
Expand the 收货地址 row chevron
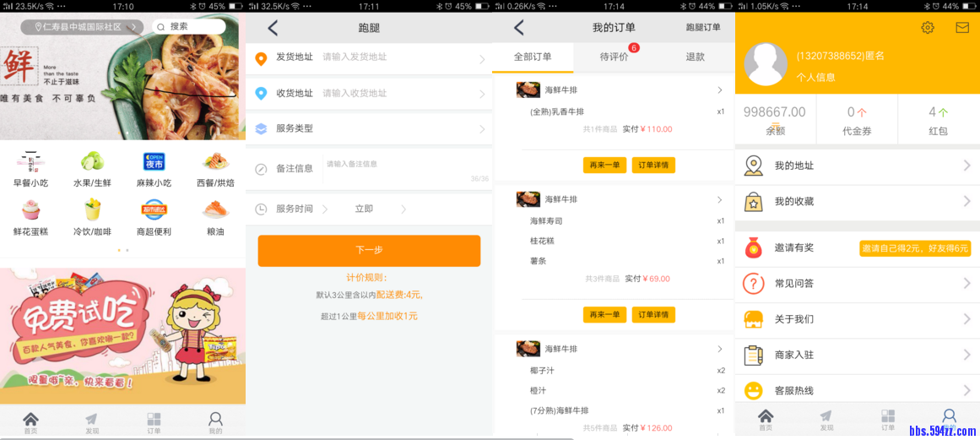coord(482,95)
